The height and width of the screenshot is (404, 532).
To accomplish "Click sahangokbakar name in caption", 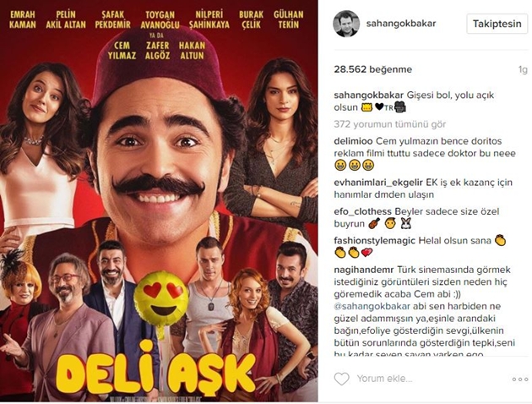I will click(x=369, y=95).
